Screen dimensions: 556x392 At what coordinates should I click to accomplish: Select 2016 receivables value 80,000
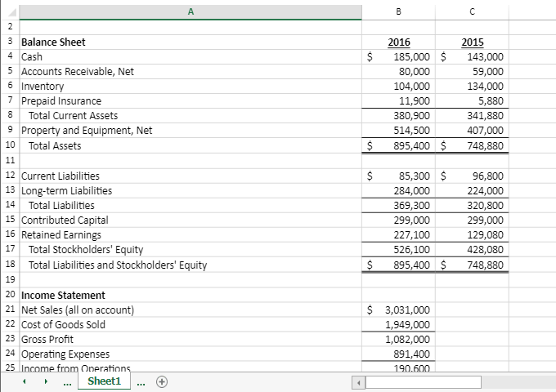tap(398, 72)
